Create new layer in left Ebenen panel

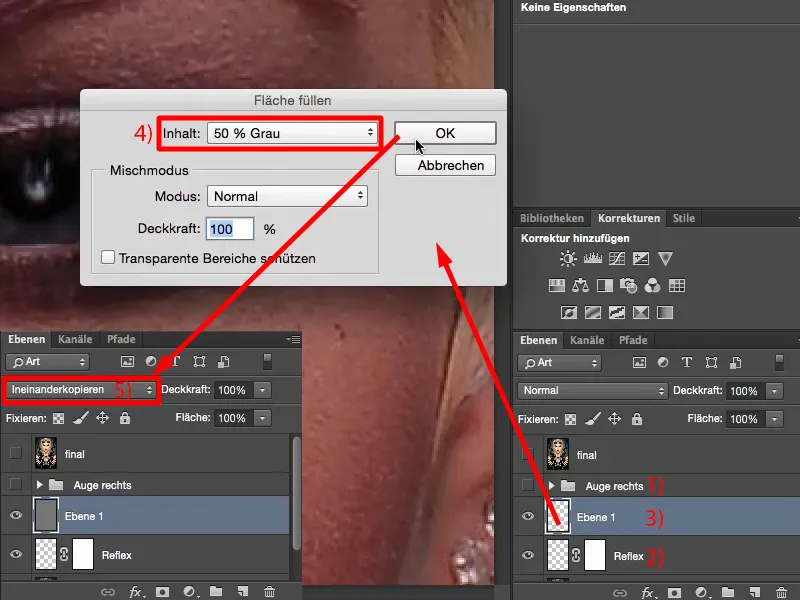click(243, 592)
